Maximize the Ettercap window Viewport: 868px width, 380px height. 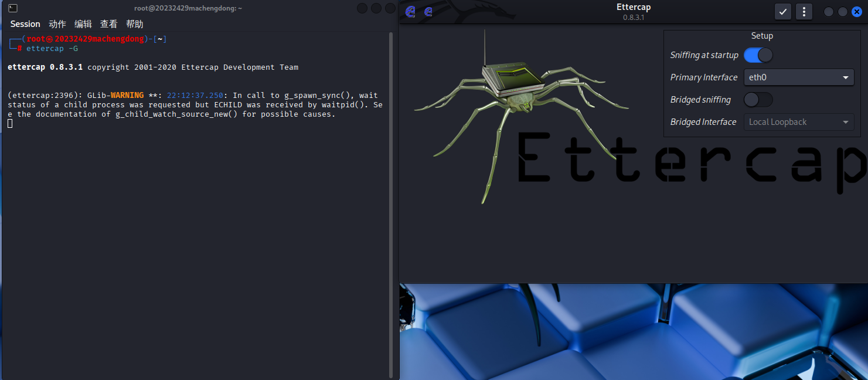coord(843,12)
